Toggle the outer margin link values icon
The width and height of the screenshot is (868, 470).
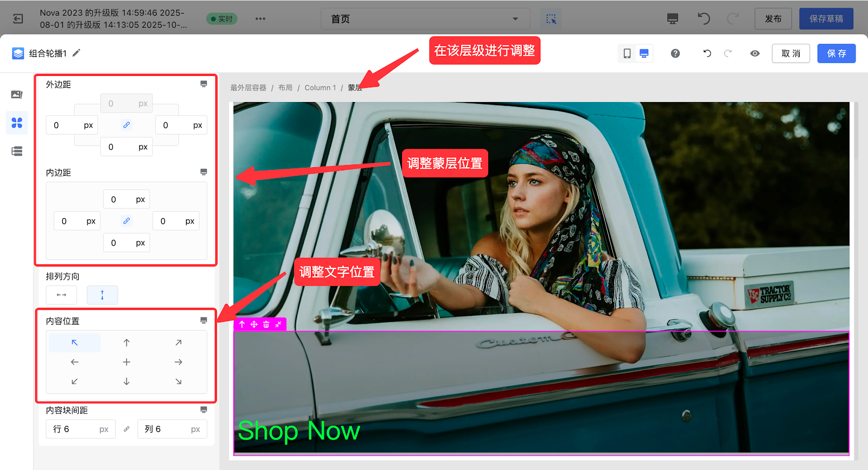click(126, 125)
